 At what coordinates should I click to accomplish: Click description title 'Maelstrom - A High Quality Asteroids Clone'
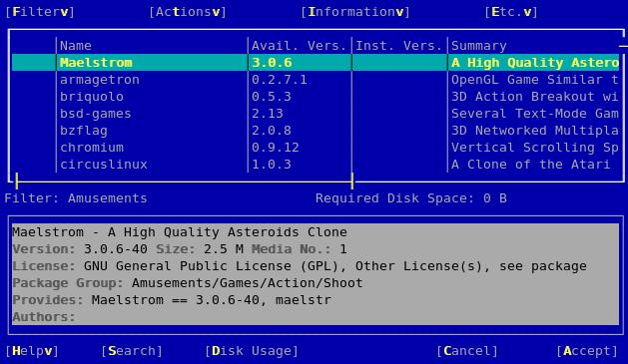pyautogui.click(x=180, y=232)
